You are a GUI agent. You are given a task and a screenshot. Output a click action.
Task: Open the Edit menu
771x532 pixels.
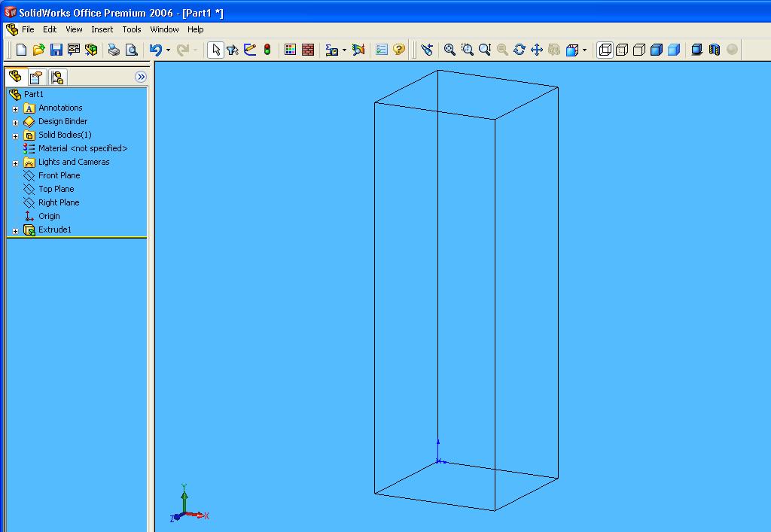[50, 29]
